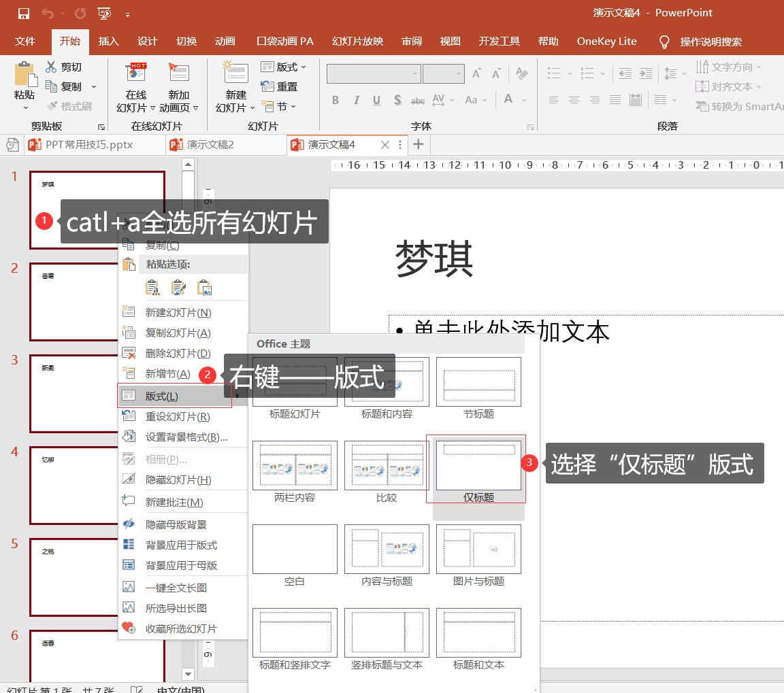Increase font size with the larger A icon
The width and height of the screenshot is (784, 693).
point(477,73)
